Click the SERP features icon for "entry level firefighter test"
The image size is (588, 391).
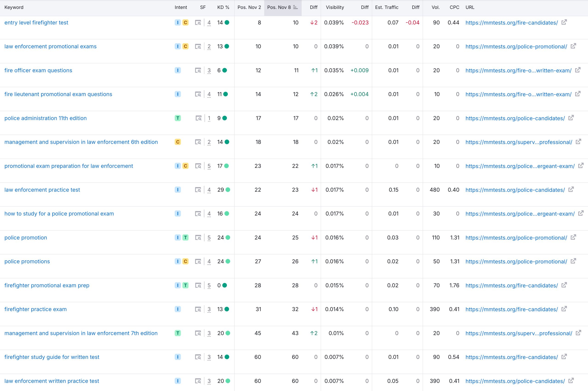pyautogui.click(x=198, y=23)
